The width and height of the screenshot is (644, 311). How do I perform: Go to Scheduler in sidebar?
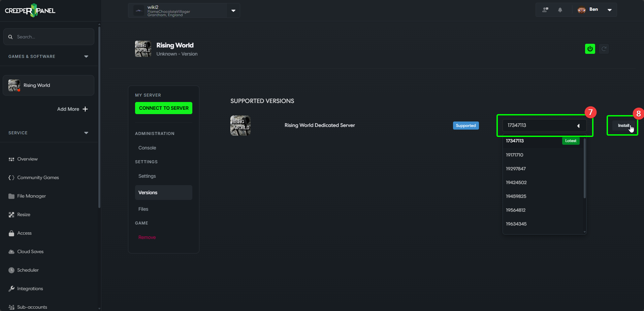[28, 270]
